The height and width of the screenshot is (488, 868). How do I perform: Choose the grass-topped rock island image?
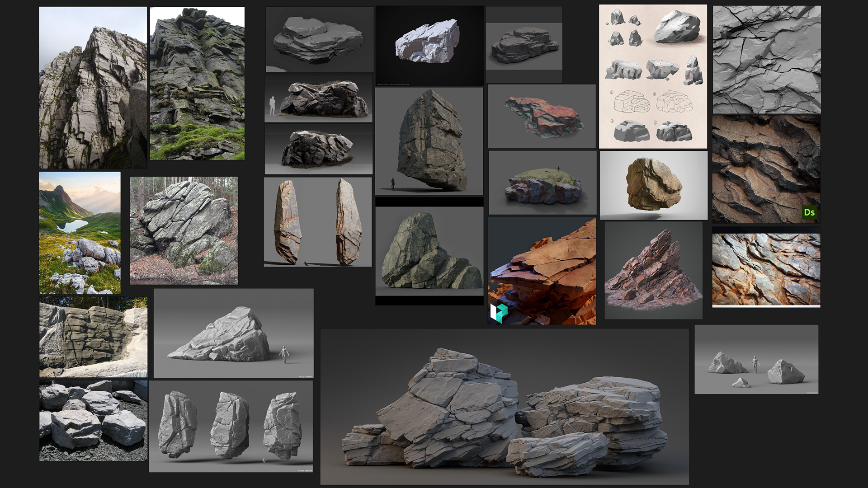click(542, 183)
